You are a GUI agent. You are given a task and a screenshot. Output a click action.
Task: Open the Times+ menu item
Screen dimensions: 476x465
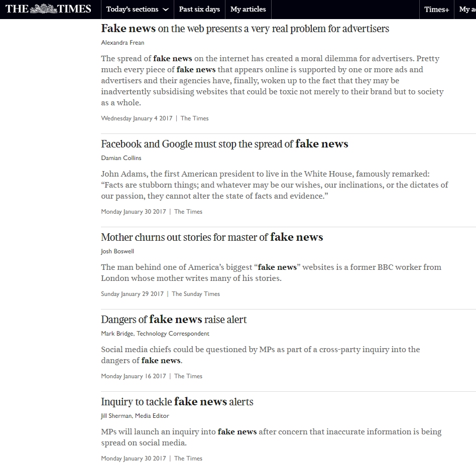pos(436,10)
